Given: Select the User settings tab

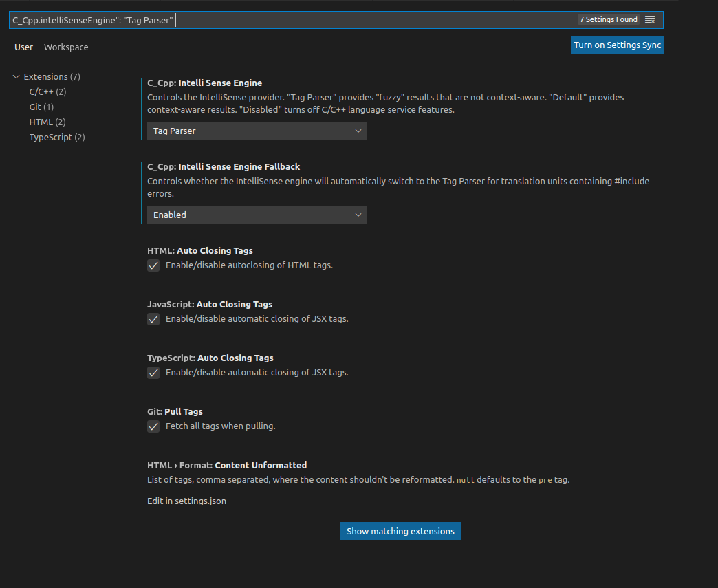Looking at the screenshot, I should (x=23, y=47).
